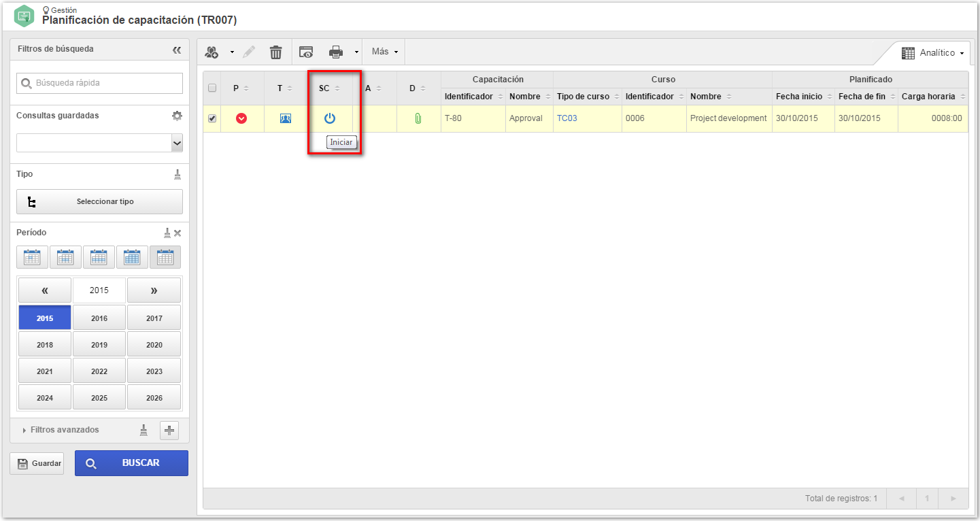This screenshot has height=521, width=980.
Task: Select year 2021 in the grid
Action: (x=45, y=371)
